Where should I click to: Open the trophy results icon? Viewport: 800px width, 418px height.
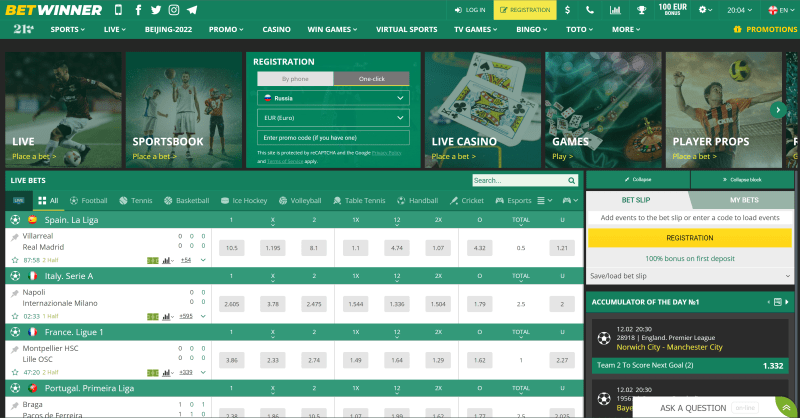click(x=641, y=10)
